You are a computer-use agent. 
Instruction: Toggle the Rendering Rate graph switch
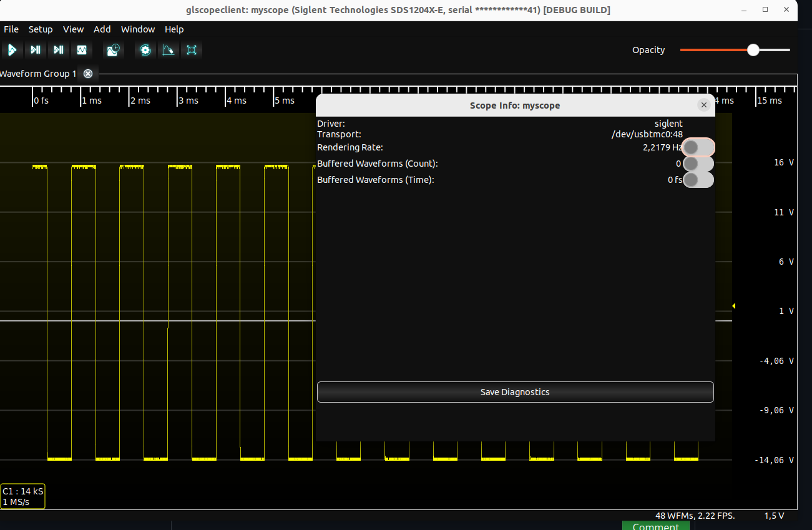[x=697, y=147]
